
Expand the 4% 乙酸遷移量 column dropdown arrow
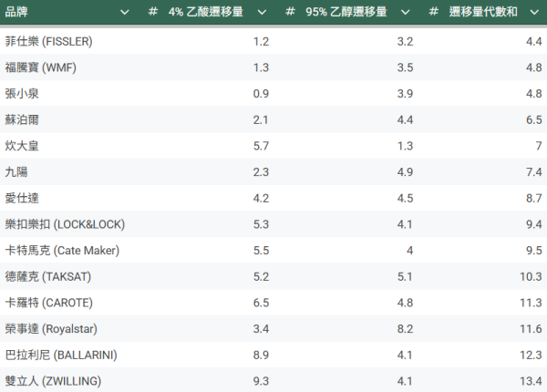point(262,12)
